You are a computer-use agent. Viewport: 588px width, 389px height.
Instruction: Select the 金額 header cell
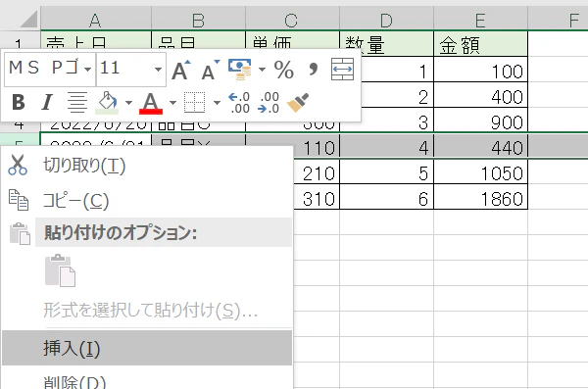pyautogui.click(x=481, y=44)
